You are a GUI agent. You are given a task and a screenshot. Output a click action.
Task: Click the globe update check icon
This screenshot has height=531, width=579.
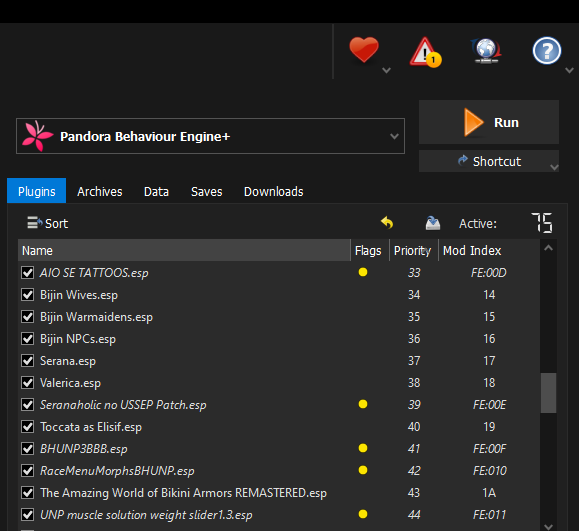[x=486, y=51]
